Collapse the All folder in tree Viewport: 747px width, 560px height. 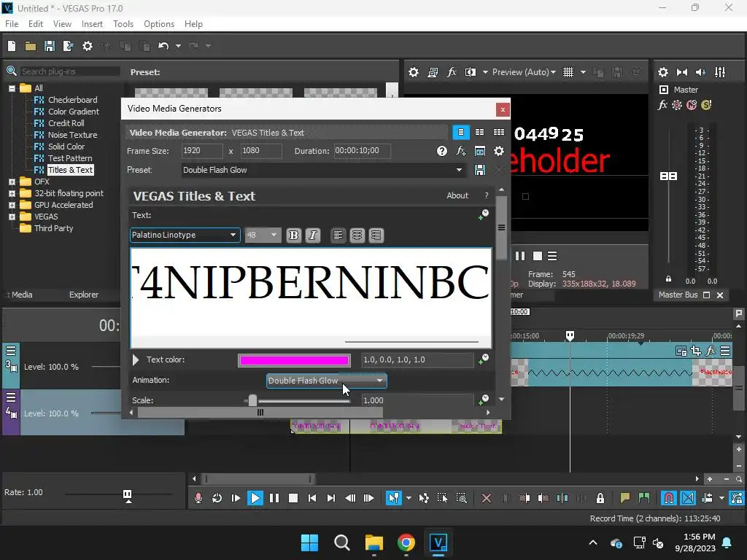pos(12,88)
